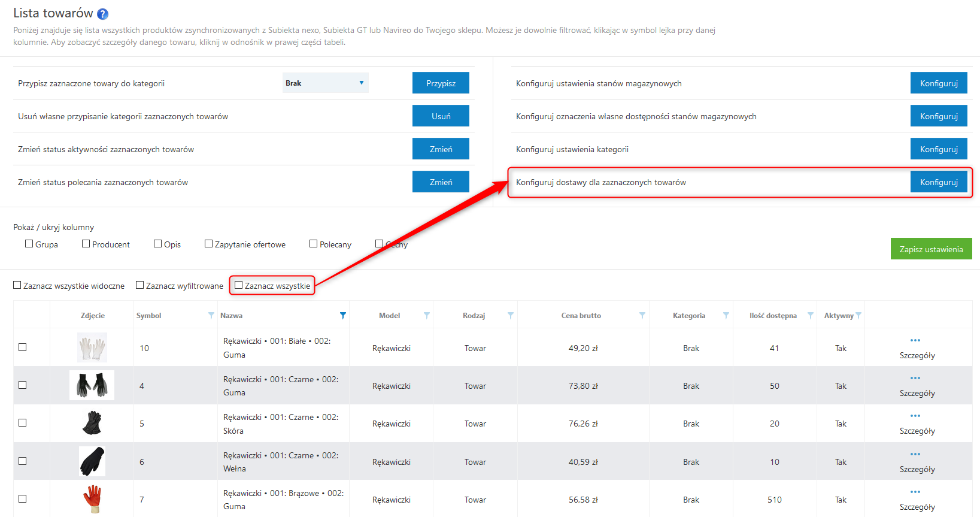Click the green Zapisz ustawienia button

click(x=931, y=249)
